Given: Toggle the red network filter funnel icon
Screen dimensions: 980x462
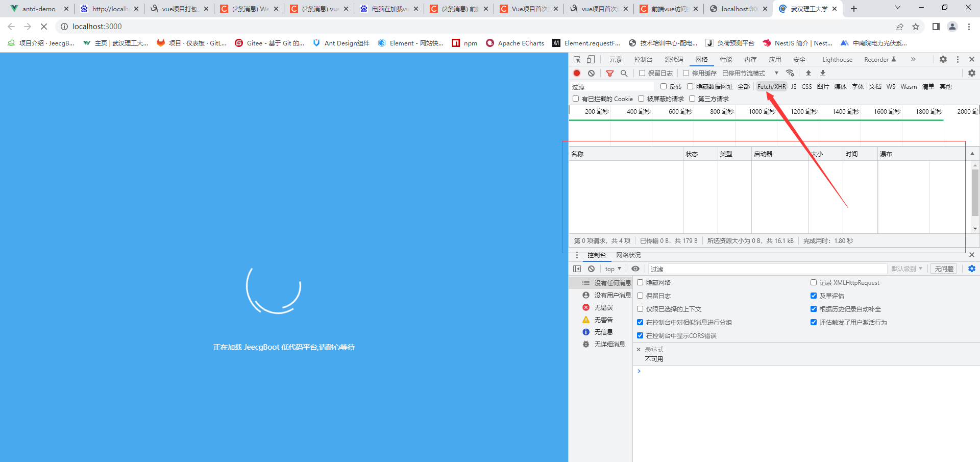Looking at the screenshot, I should pyautogui.click(x=609, y=73).
